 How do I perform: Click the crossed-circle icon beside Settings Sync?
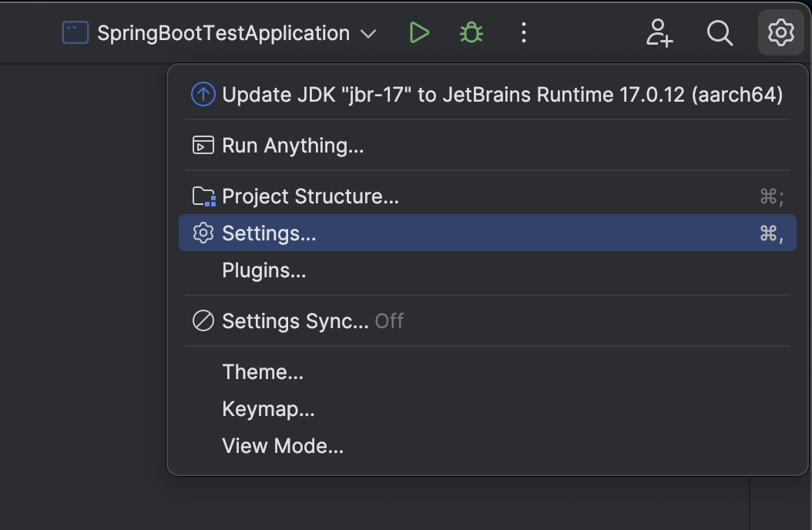pos(203,321)
